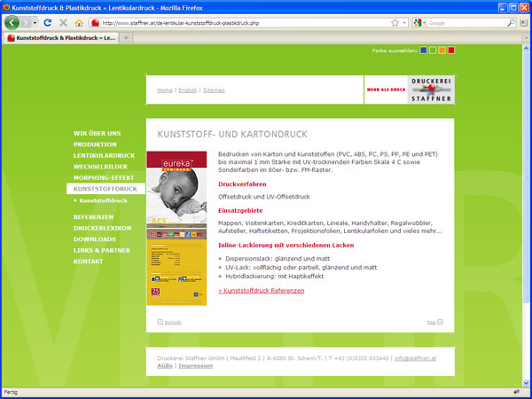The width and height of the screenshot is (532, 399).
Task: Reload the page with the refresh icon
Action: pos(48,23)
